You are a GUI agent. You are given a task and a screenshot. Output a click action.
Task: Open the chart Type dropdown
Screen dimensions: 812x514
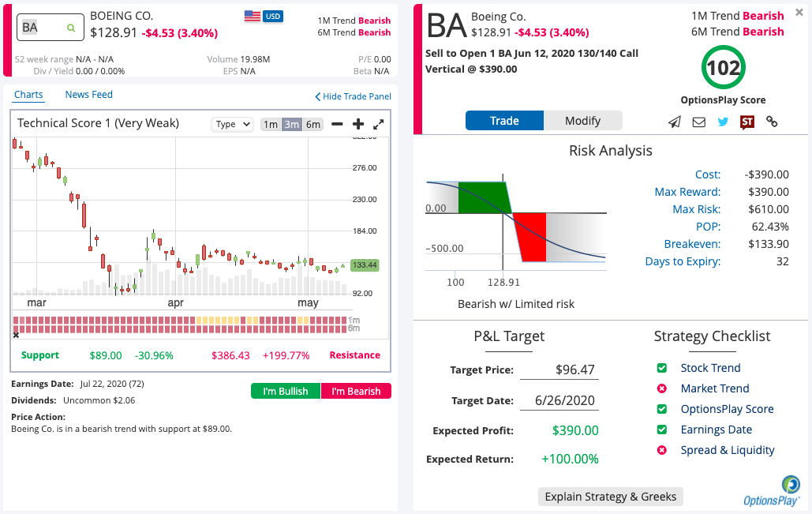[232, 125]
